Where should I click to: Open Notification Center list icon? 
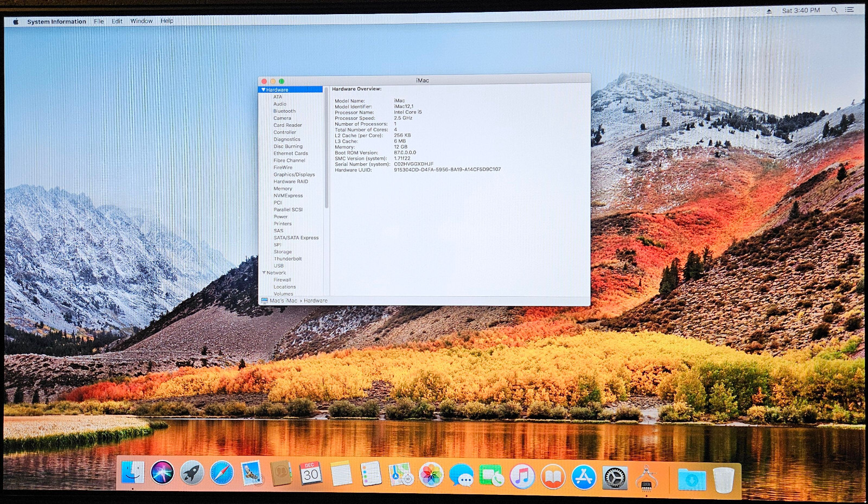850,10
